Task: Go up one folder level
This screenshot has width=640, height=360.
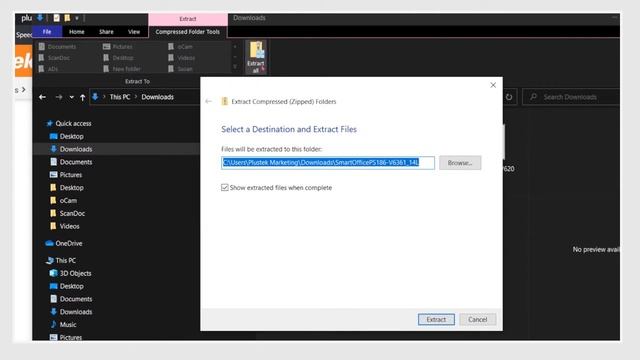Action: tap(82, 97)
